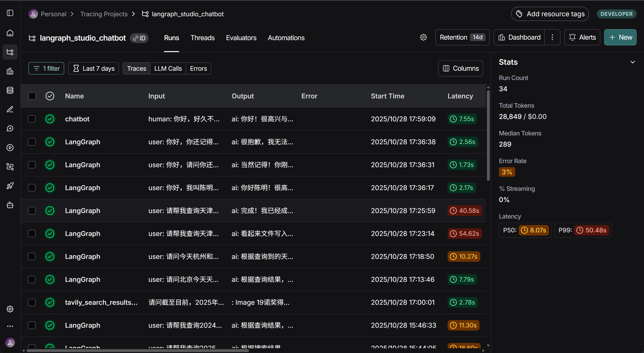
Task: Click the Personal workspace avatar icon
Action: (33, 14)
